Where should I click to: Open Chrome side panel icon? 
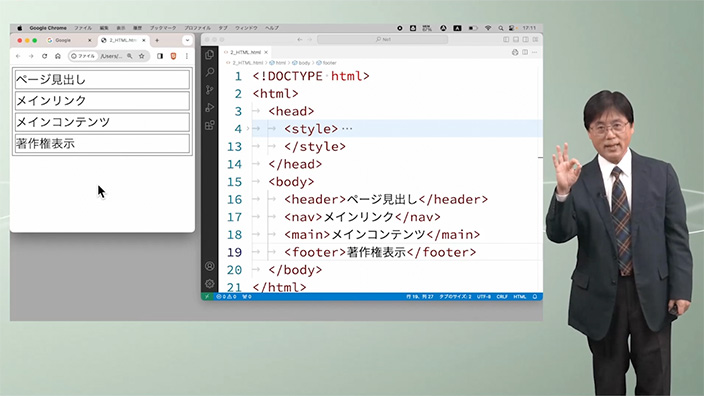click(160, 56)
